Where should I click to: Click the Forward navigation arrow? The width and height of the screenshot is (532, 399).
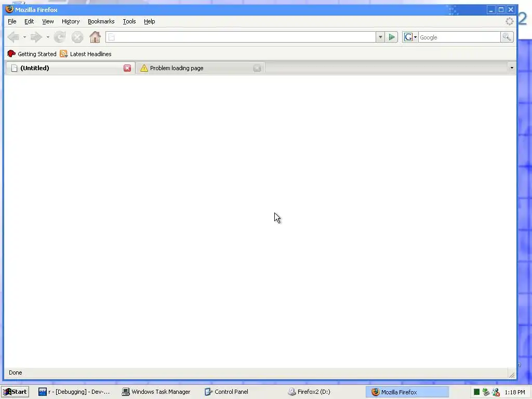point(36,37)
